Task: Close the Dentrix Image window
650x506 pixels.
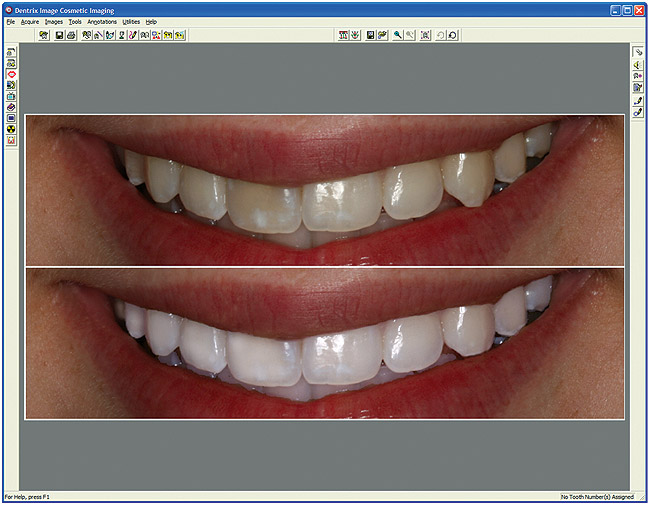Action: [639, 10]
